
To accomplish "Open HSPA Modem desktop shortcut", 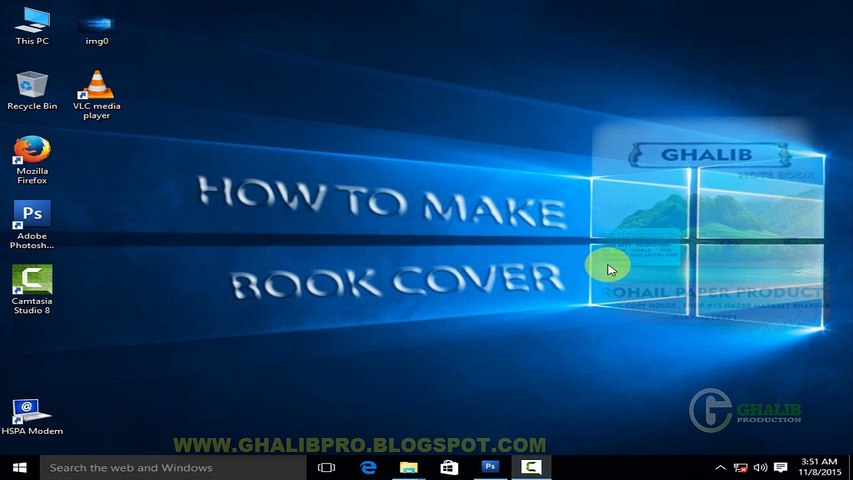I will point(32,417).
